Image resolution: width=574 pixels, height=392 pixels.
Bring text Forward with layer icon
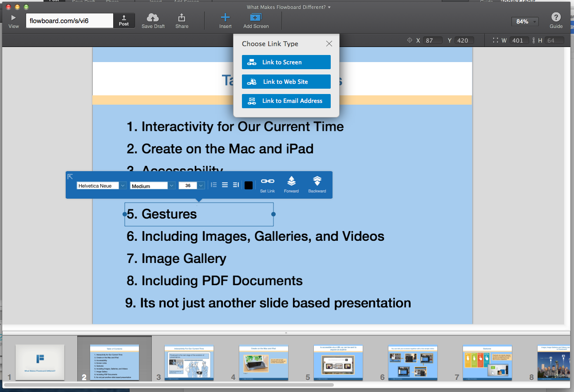[291, 181]
